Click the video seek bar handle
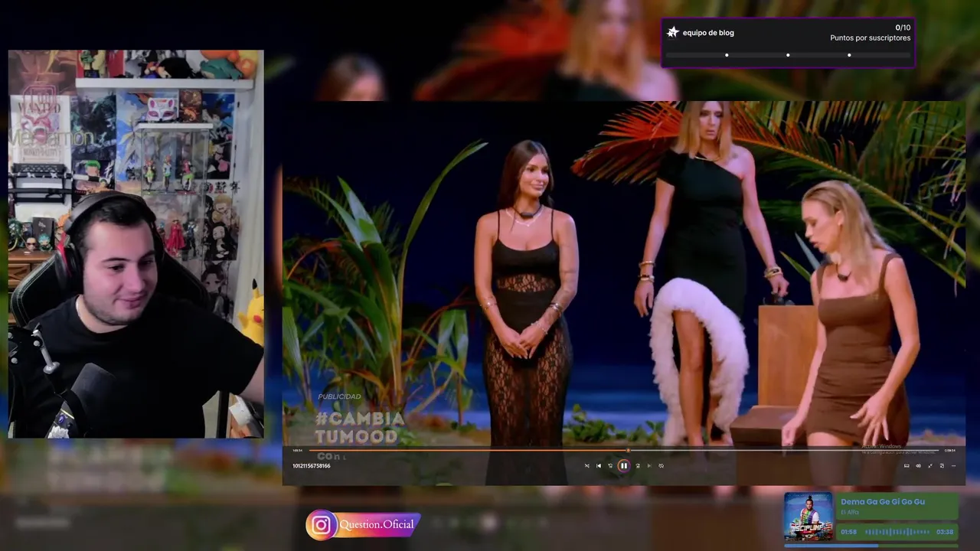This screenshot has width=980, height=551. point(628,450)
